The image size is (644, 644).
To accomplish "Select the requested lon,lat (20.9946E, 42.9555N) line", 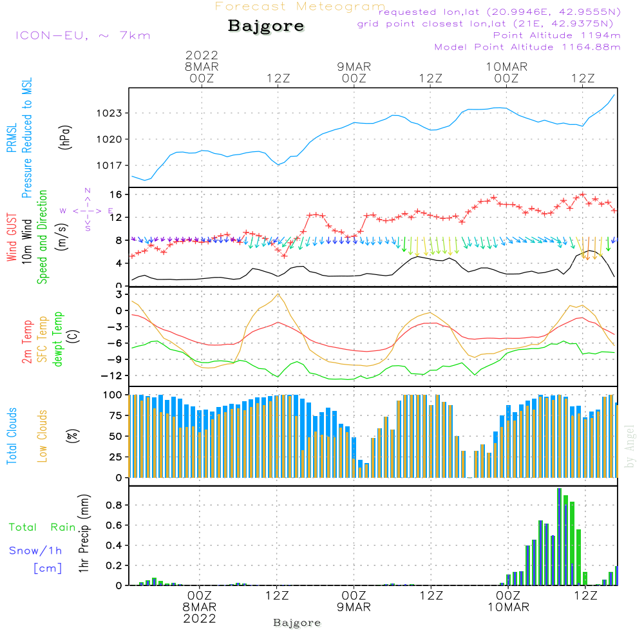I will (x=500, y=12).
